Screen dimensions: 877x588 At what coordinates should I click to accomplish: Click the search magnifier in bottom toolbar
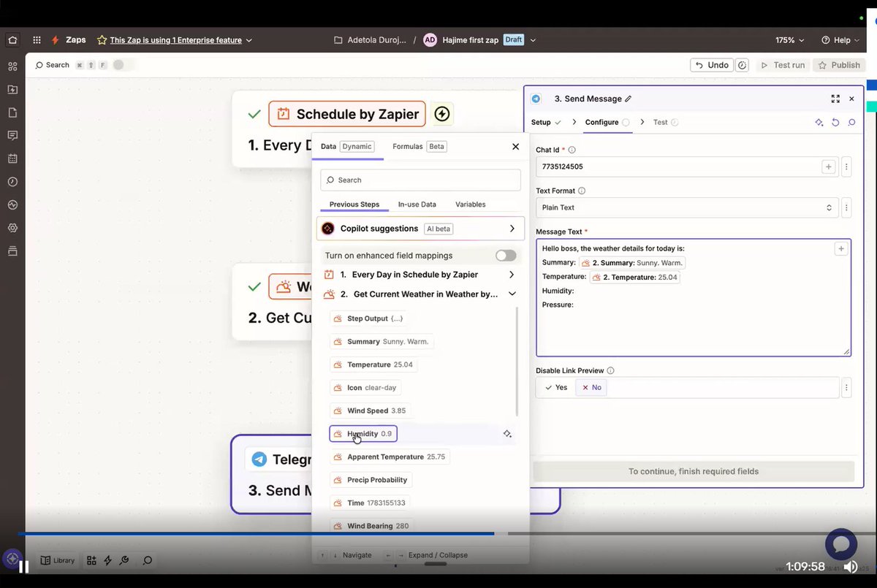tap(147, 560)
